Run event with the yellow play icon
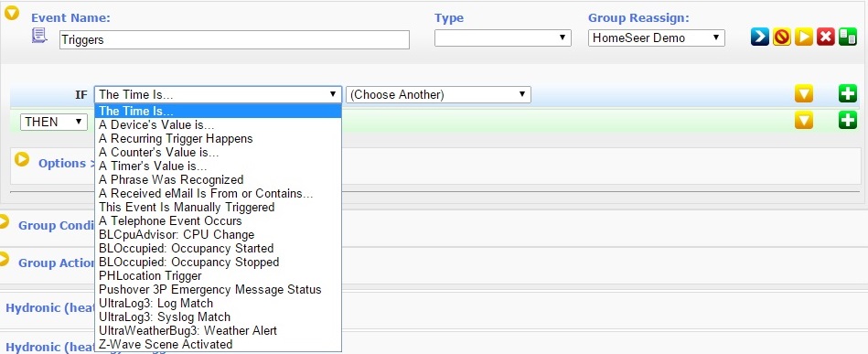 click(804, 38)
